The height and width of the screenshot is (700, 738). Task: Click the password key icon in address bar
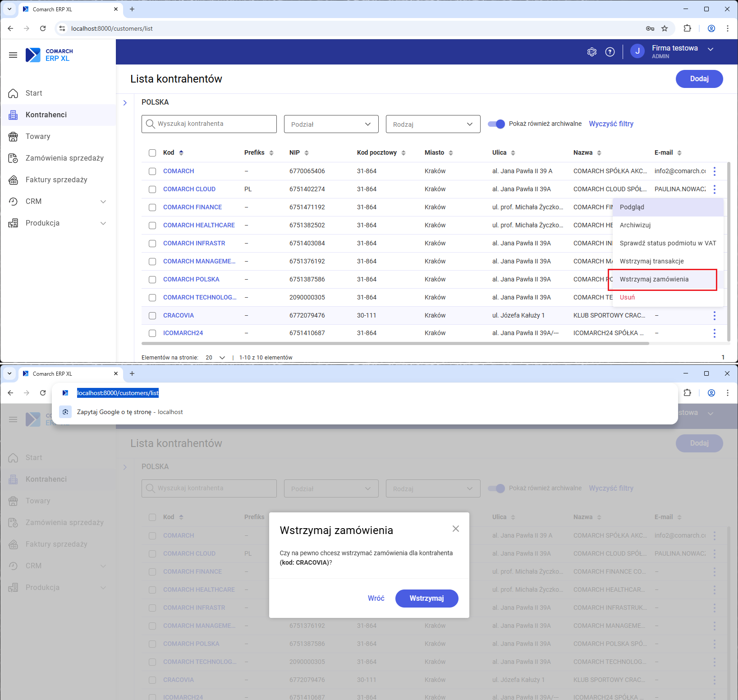[x=650, y=28]
